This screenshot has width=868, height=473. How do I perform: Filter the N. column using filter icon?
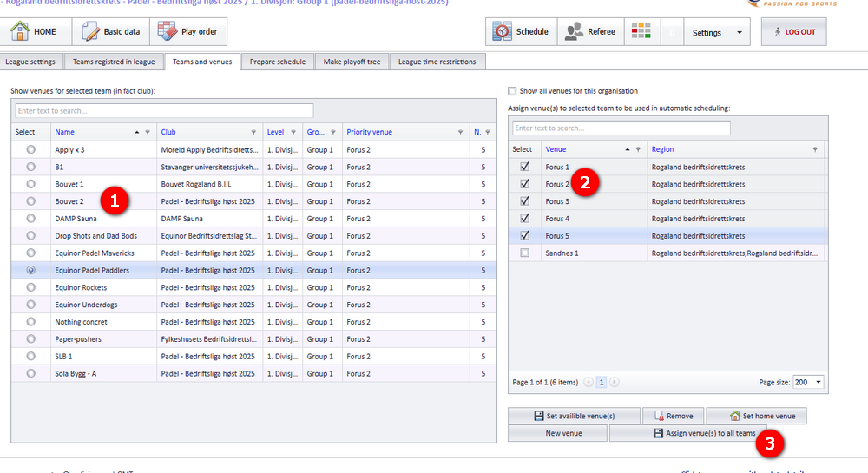tap(488, 132)
